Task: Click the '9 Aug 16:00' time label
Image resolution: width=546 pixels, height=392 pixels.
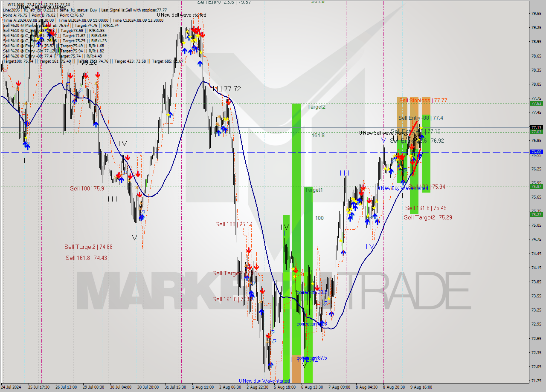Action: click(421, 387)
